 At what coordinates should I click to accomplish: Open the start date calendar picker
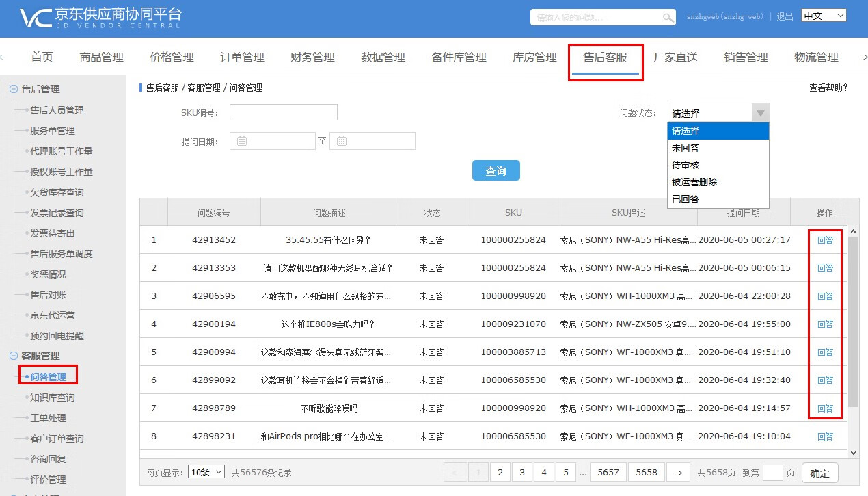(242, 141)
